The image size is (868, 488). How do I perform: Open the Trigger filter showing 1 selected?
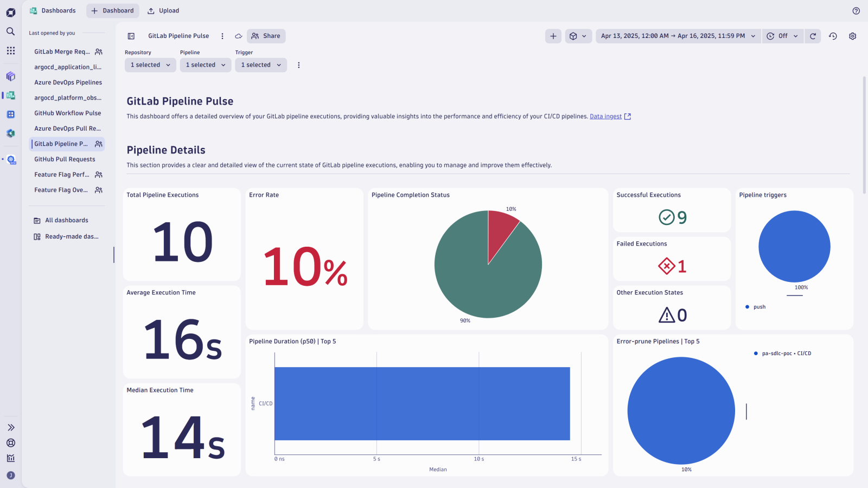point(260,65)
